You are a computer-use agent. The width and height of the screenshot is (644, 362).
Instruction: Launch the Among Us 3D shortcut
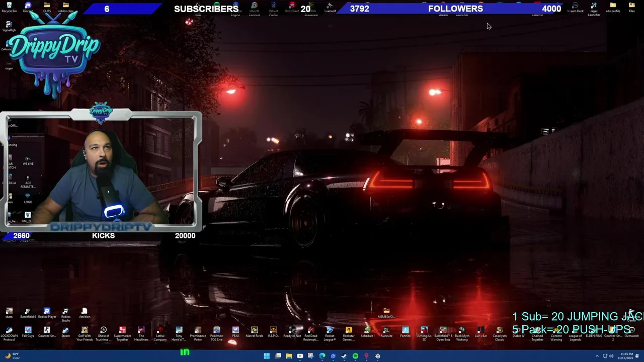coord(424,334)
